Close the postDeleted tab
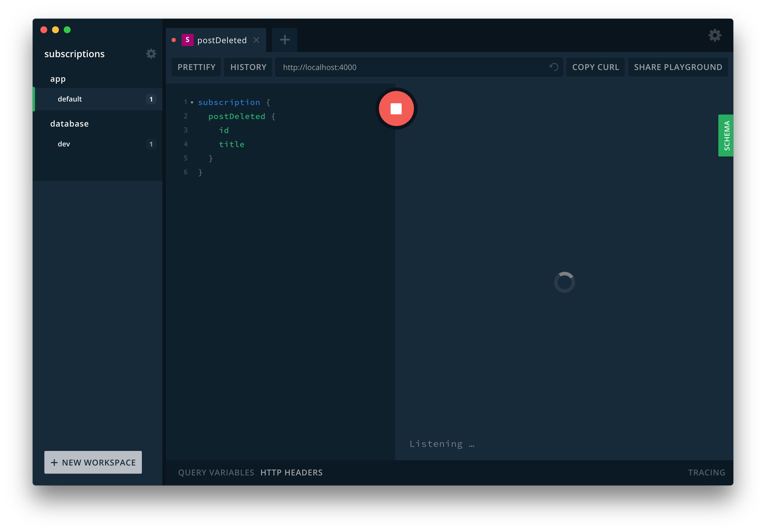 [256, 40]
